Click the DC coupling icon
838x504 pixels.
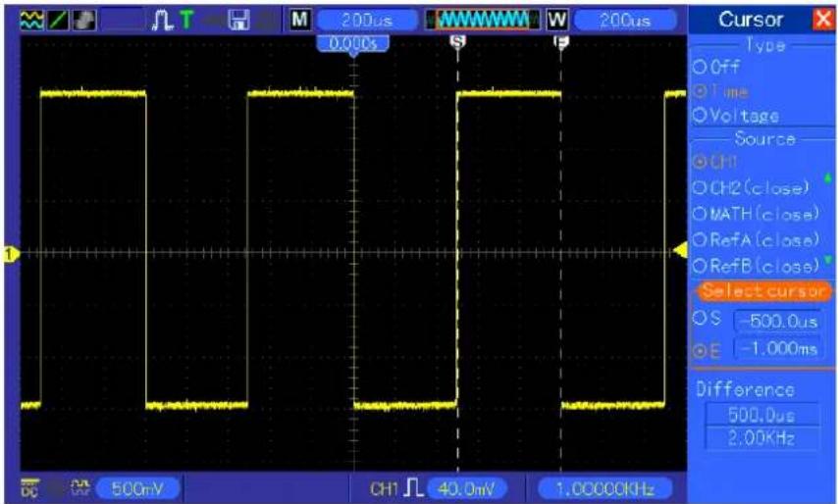[x=28, y=487]
